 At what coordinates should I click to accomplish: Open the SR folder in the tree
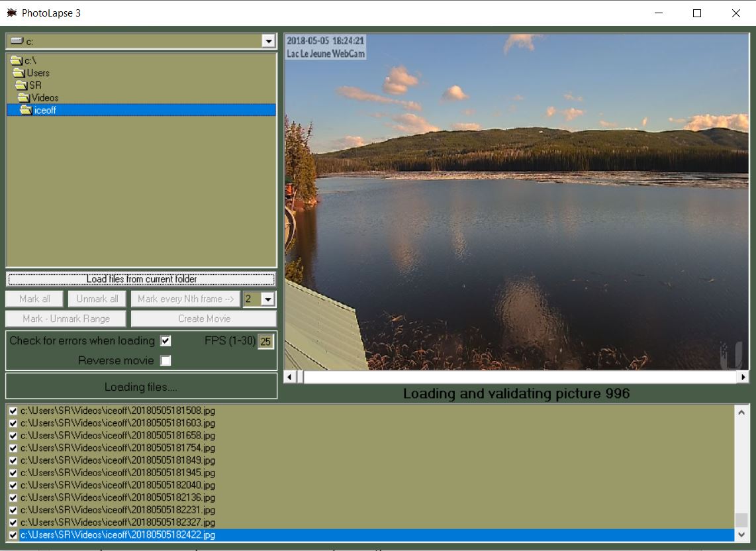pyautogui.click(x=21, y=85)
